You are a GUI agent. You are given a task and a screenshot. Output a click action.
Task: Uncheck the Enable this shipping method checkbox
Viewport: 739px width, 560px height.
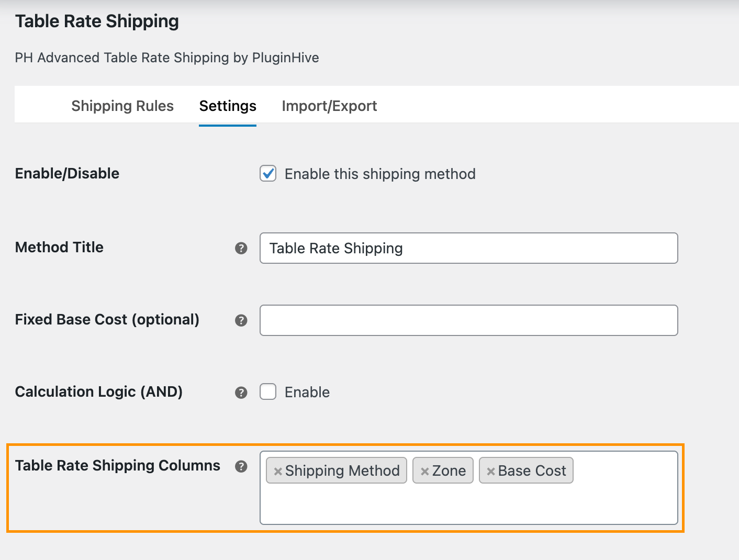coord(268,173)
